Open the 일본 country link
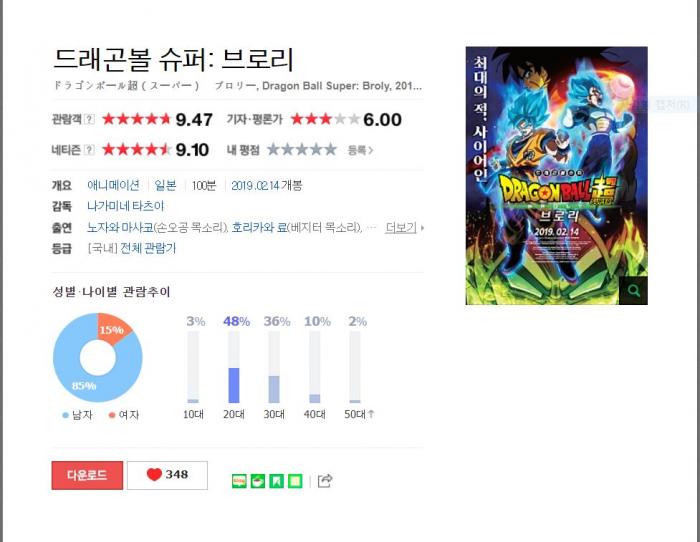700x542 pixels. click(165, 185)
